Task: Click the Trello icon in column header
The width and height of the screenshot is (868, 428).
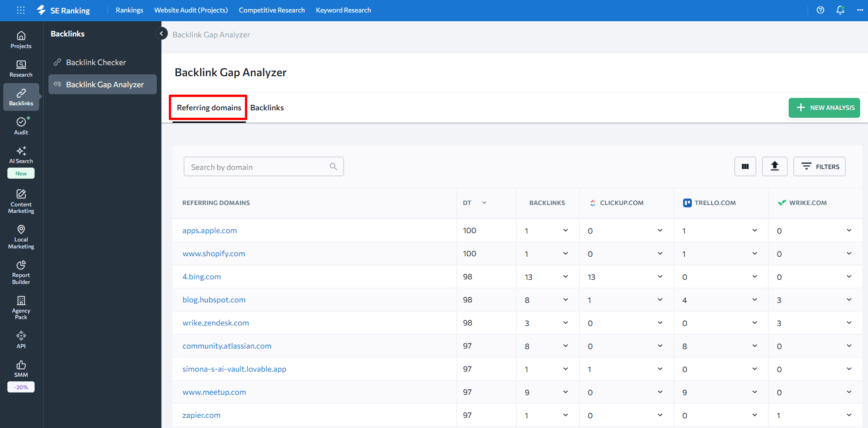Action: tap(687, 203)
